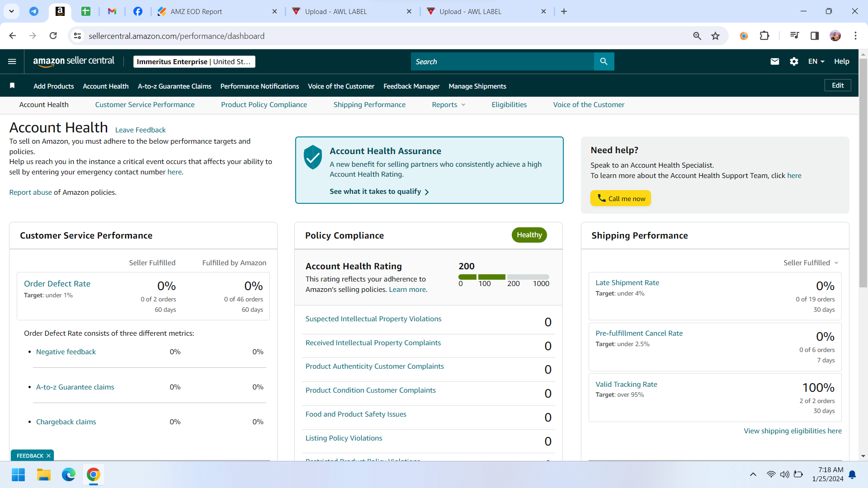Open the Order Defect Rate link

57,284
